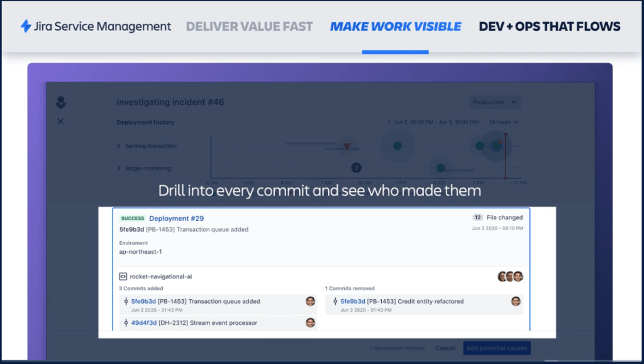This screenshot has width=644, height=364.
Task: Click the Jira Service Management lightning logo
Action: point(26,26)
